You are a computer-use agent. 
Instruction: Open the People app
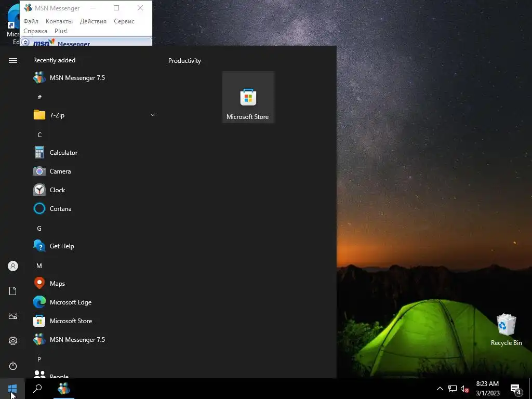click(95, 375)
